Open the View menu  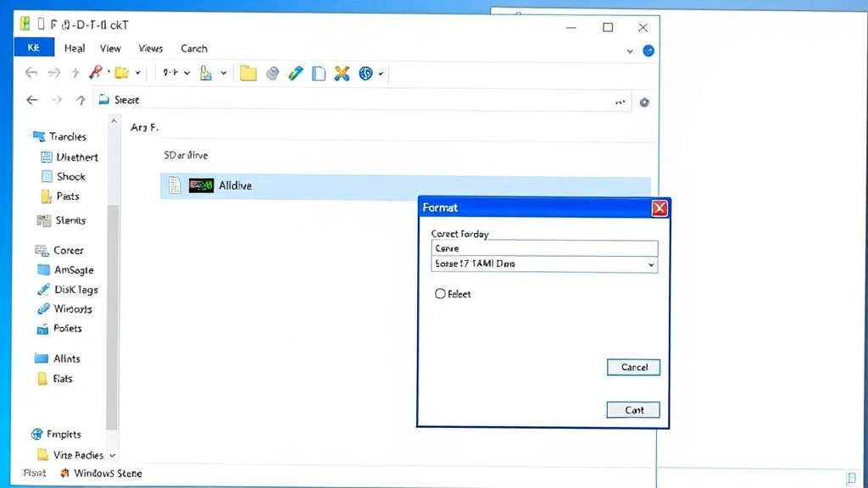110,48
